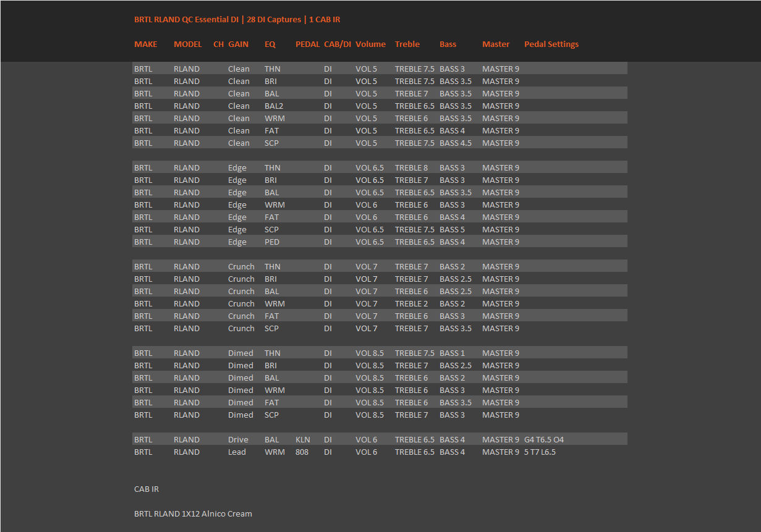Click FAT in the Crunch rows

pyautogui.click(x=271, y=316)
